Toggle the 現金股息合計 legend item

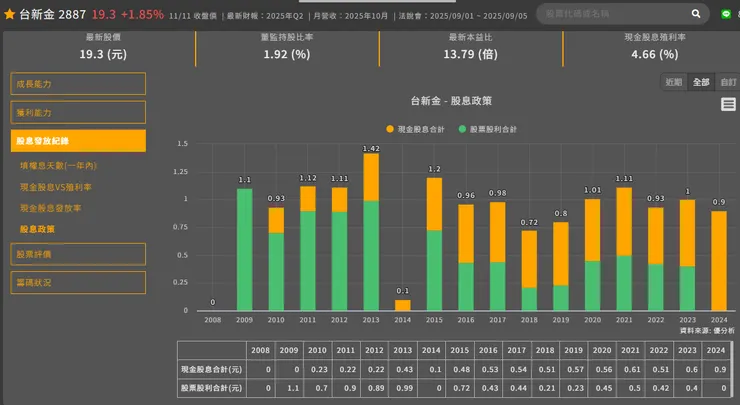[x=415, y=129]
